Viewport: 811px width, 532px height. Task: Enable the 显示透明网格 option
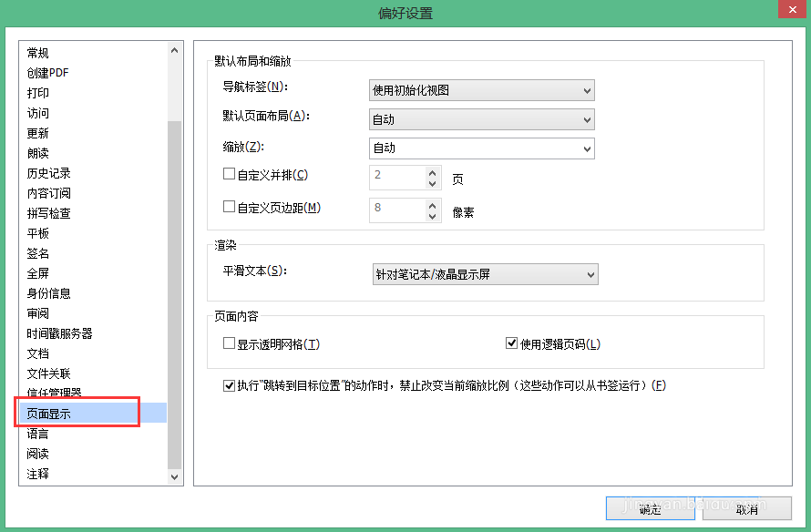tap(229, 343)
